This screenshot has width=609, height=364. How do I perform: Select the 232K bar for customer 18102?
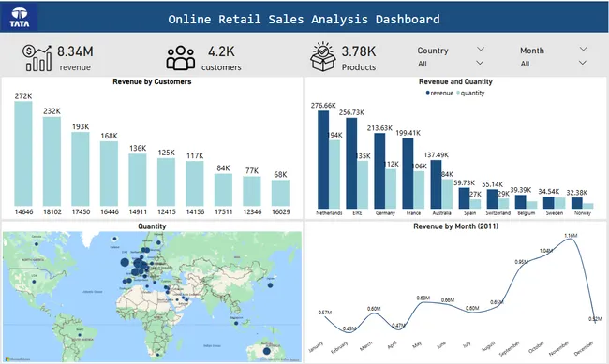point(52,162)
